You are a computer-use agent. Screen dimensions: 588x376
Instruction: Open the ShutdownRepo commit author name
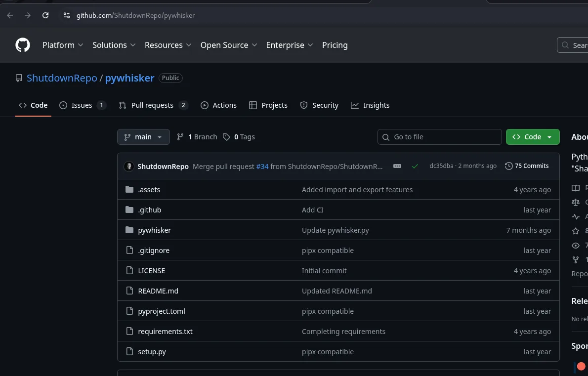point(163,167)
